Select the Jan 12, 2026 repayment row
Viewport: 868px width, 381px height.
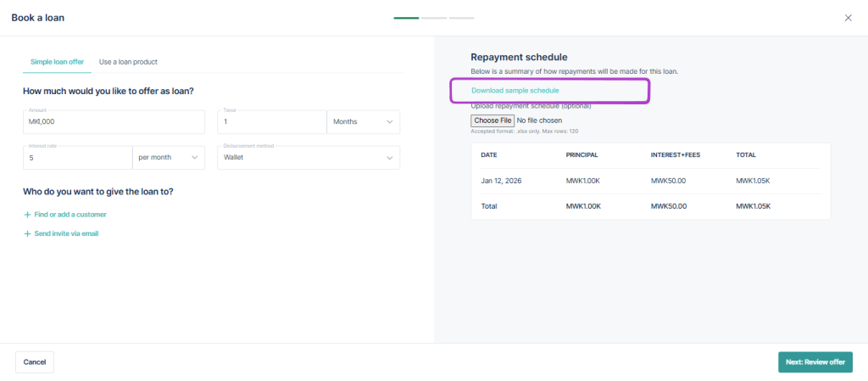[x=650, y=181]
